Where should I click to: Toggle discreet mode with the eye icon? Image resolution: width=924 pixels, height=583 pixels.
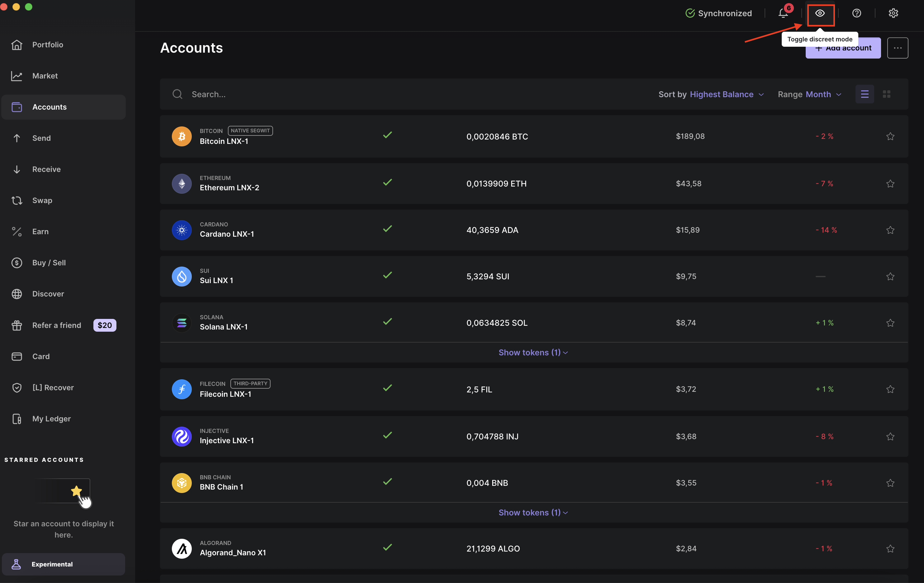(x=821, y=13)
